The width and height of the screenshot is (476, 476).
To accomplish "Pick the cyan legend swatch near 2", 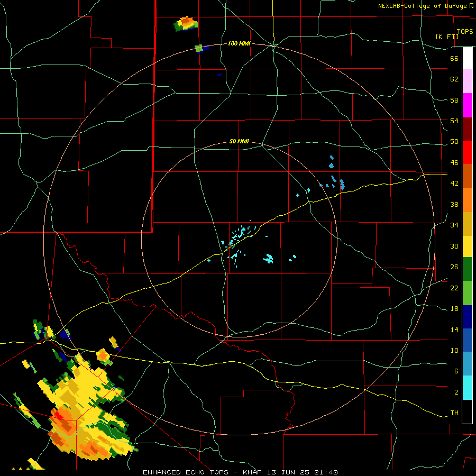I will (467, 388).
